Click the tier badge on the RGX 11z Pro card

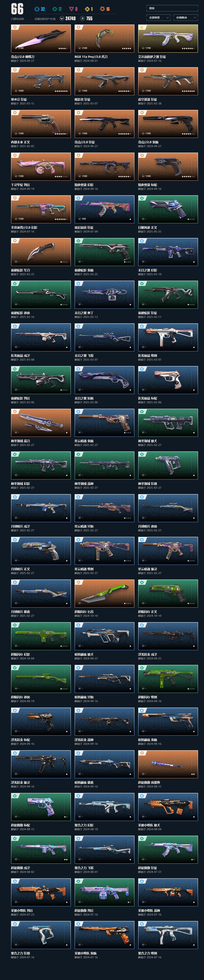tap(78, 27)
